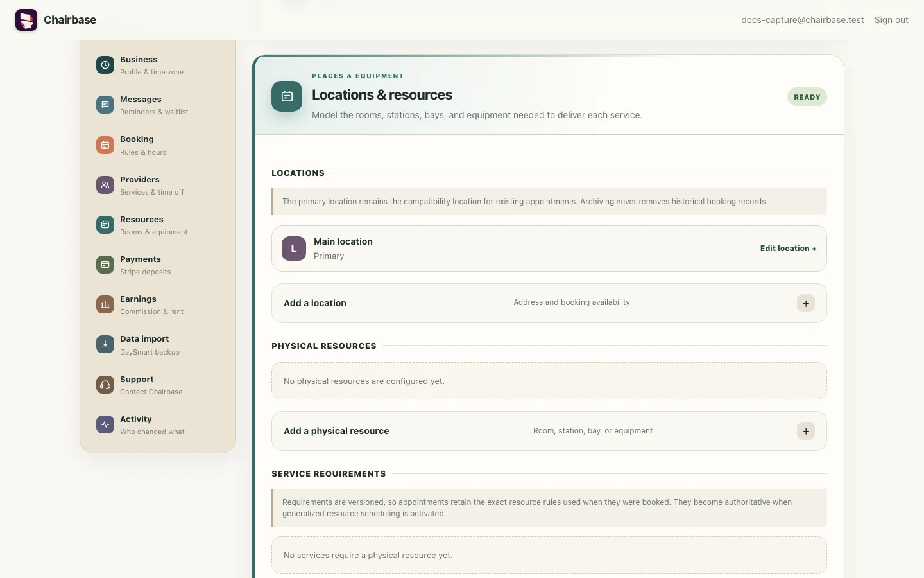Click 'Add a physical resource' label
This screenshot has height=578, width=924.
336,431
